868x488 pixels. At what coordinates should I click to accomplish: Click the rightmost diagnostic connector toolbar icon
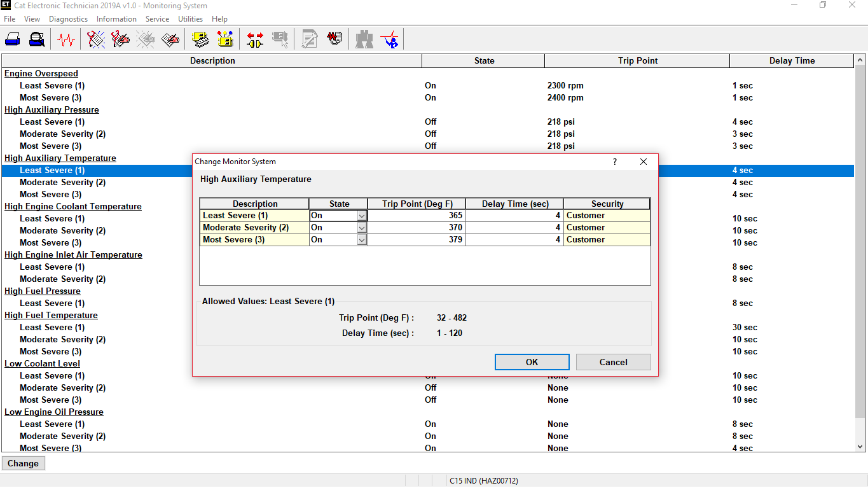point(390,39)
